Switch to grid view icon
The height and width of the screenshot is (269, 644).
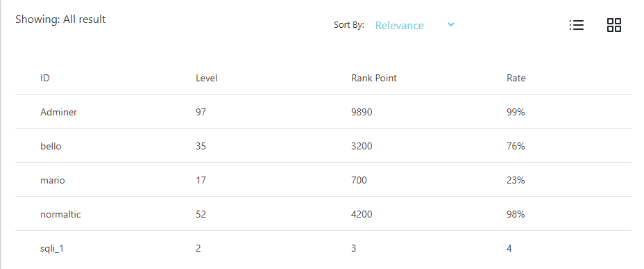[x=614, y=25]
